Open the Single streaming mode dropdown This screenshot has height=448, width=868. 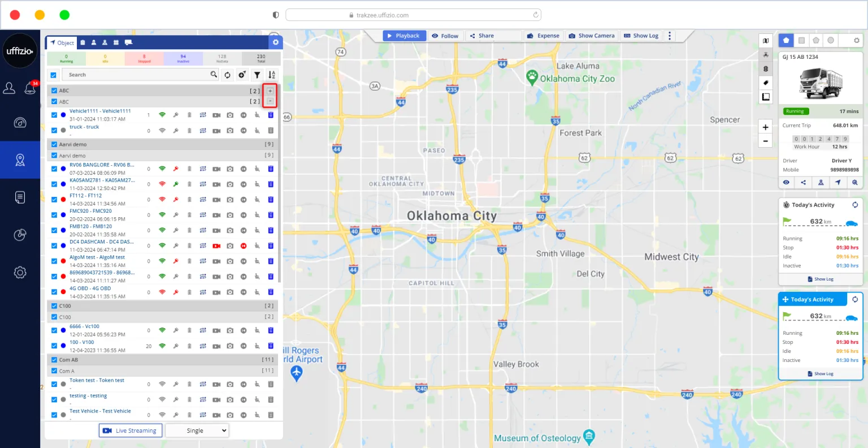pyautogui.click(x=197, y=430)
